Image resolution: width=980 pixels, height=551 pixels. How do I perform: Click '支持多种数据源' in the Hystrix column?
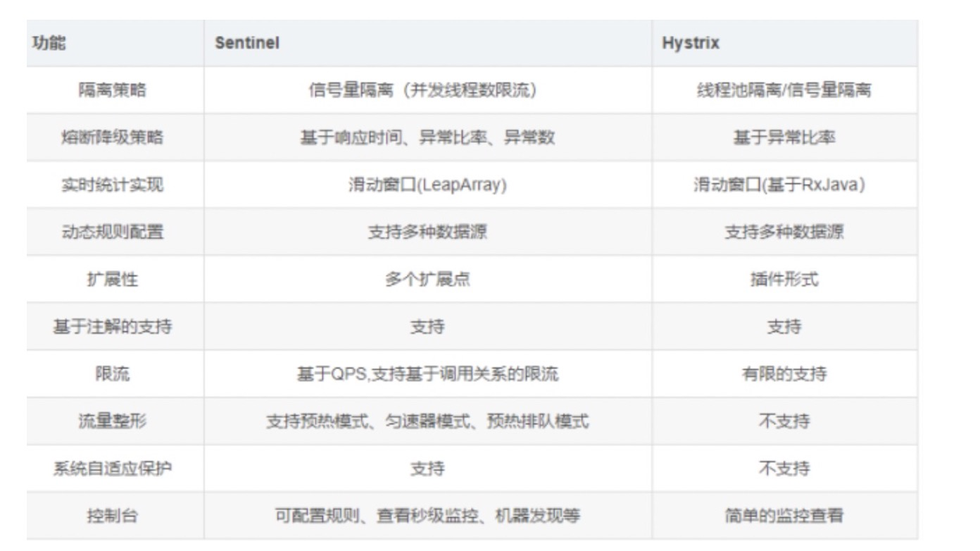pos(784,232)
